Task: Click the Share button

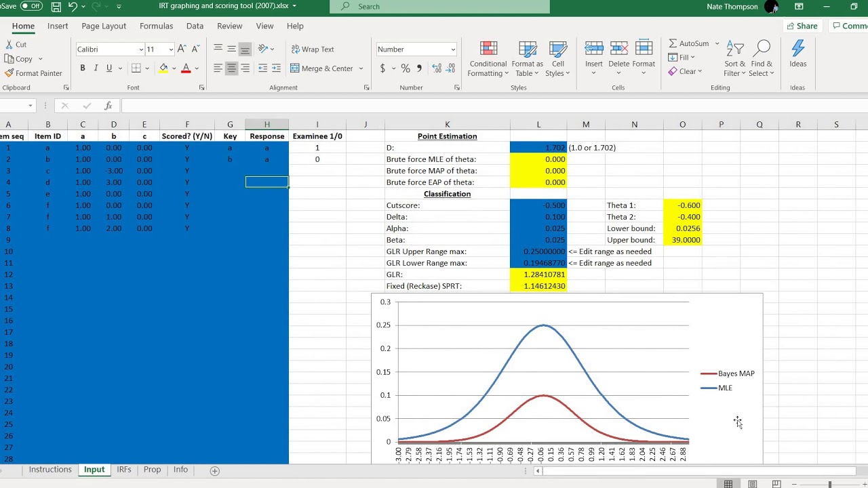Action: (x=801, y=26)
